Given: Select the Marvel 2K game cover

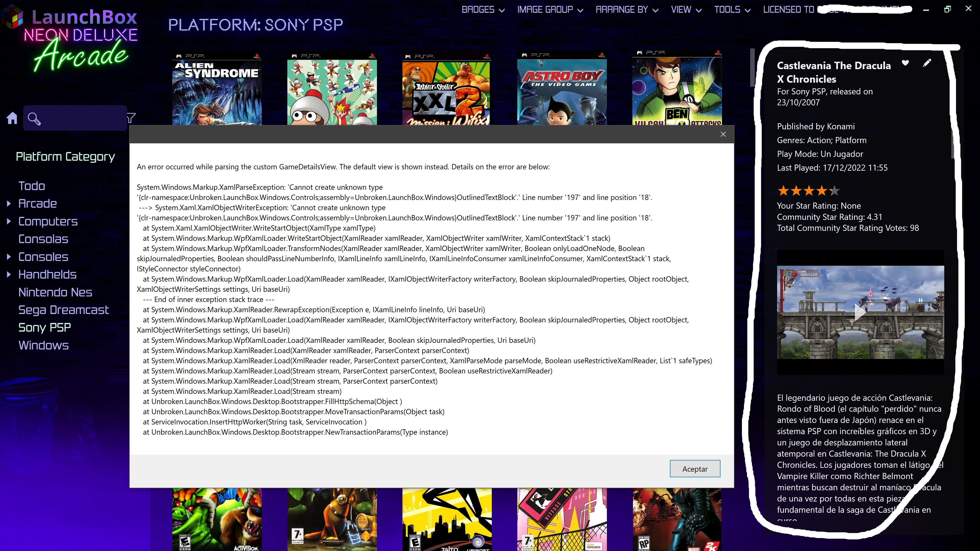Looking at the screenshot, I should [677, 519].
